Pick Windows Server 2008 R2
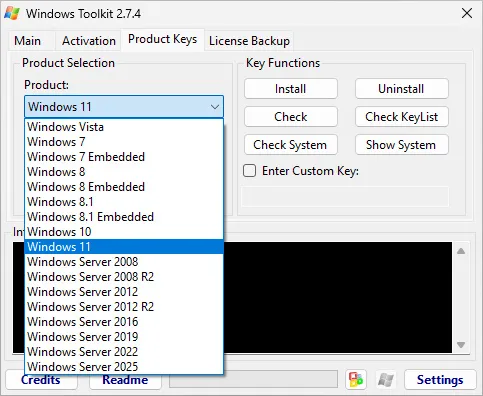This screenshot has height=396, width=483. [124, 277]
